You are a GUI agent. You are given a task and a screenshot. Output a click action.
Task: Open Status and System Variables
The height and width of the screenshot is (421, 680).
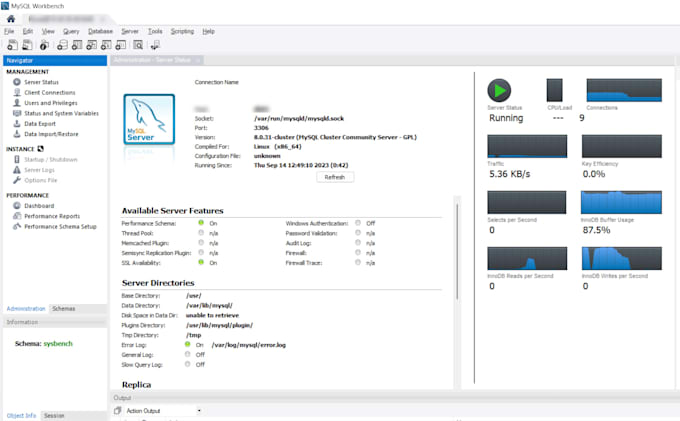point(61,113)
